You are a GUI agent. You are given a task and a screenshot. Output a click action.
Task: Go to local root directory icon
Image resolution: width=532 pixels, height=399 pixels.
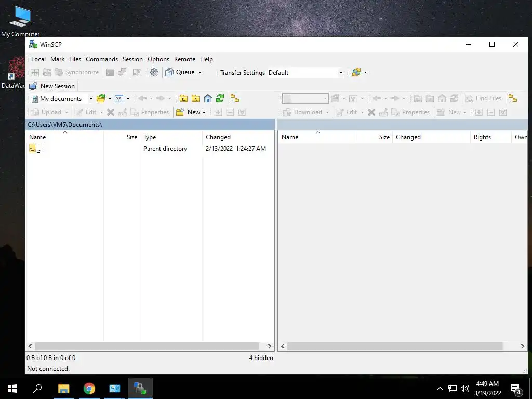coord(196,98)
